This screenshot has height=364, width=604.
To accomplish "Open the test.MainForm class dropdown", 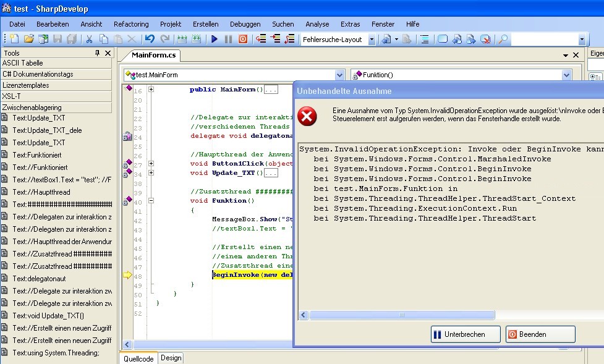I will click(339, 75).
